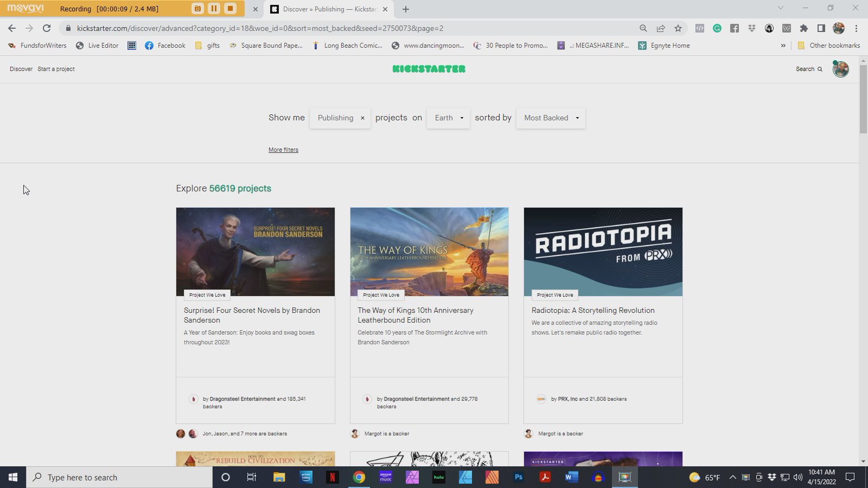Open Photoshop from the taskbar
Viewport: 868px width, 488px height.
click(519, 477)
